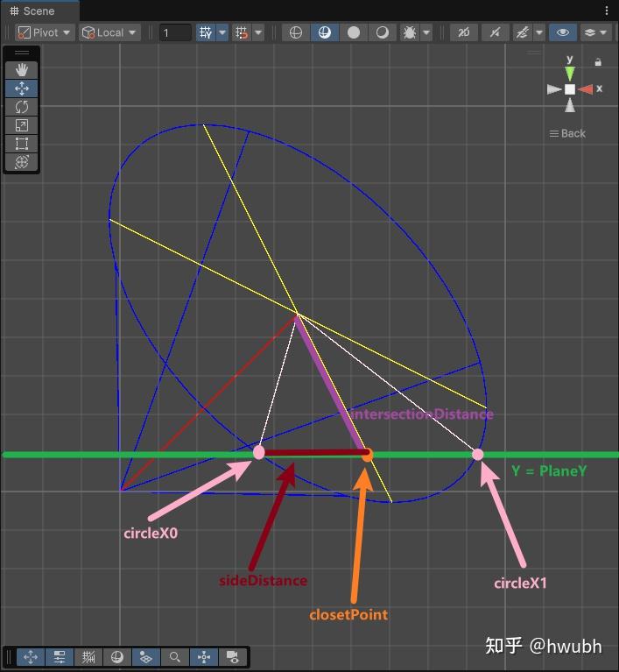The height and width of the screenshot is (672, 619).
Task: Open the Pivot handle position dropdown
Action: [45, 32]
